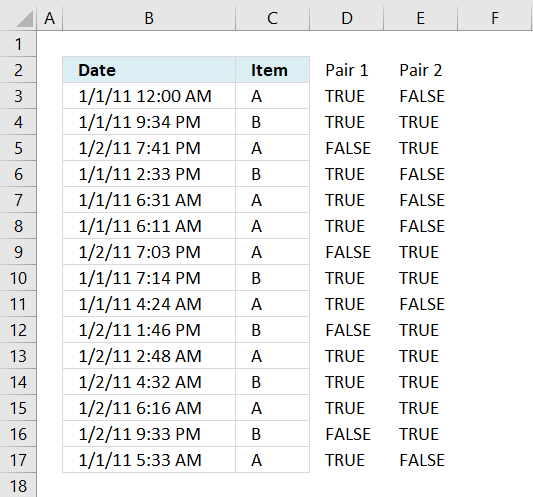
Task: Select column D header
Action: click(346, 18)
